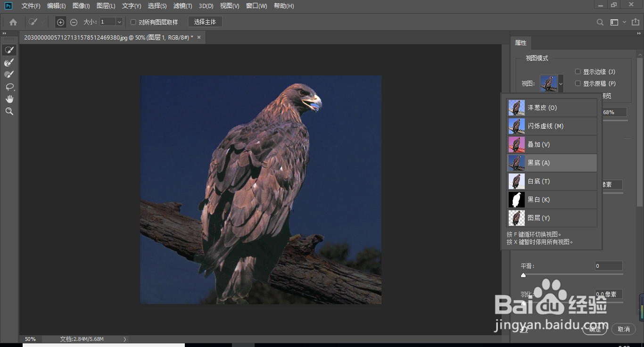Click the 68% opacity field
The image size is (644, 347).
pos(614,112)
